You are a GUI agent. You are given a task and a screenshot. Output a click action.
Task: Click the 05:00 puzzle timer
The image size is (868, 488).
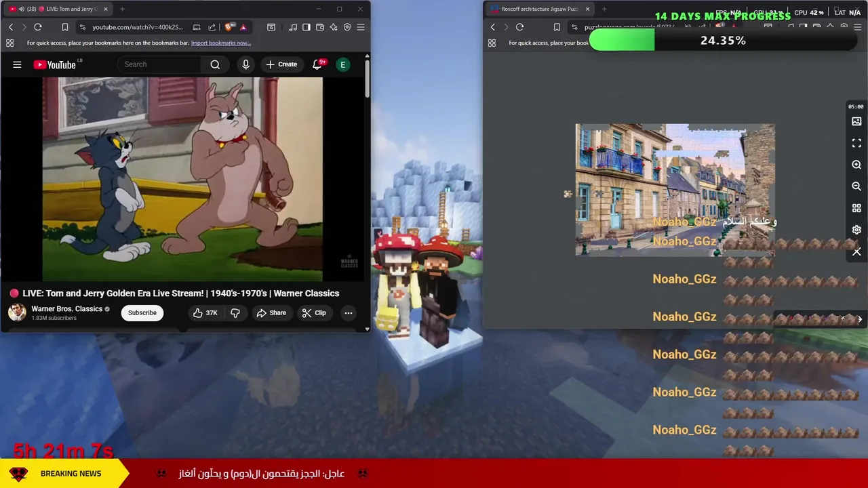(x=856, y=106)
